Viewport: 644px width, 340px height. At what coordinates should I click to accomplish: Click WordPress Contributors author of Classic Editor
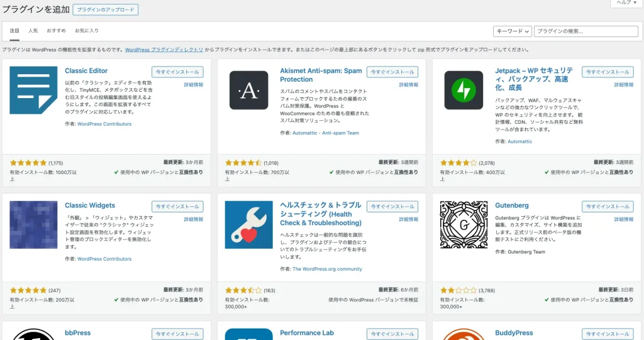click(x=104, y=124)
